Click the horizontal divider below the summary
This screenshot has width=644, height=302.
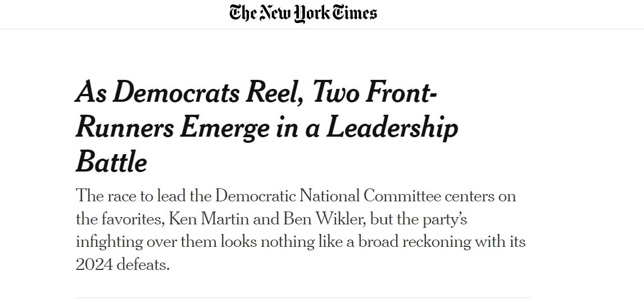tap(303, 298)
